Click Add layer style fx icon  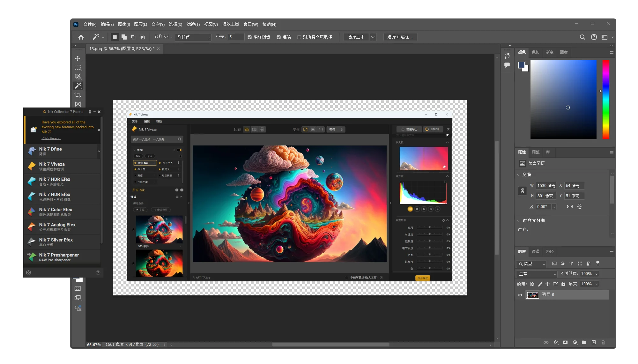(x=556, y=342)
